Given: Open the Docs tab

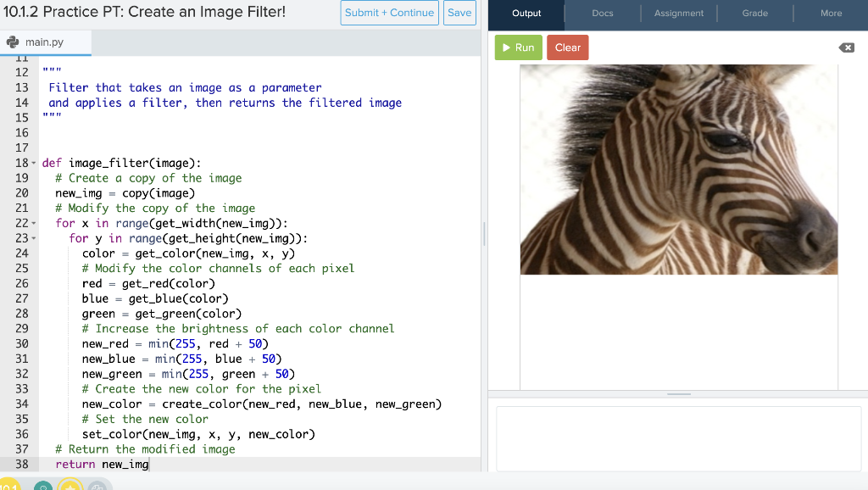Looking at the screenshot, I should pyautogui.click(x=602, y=13).
